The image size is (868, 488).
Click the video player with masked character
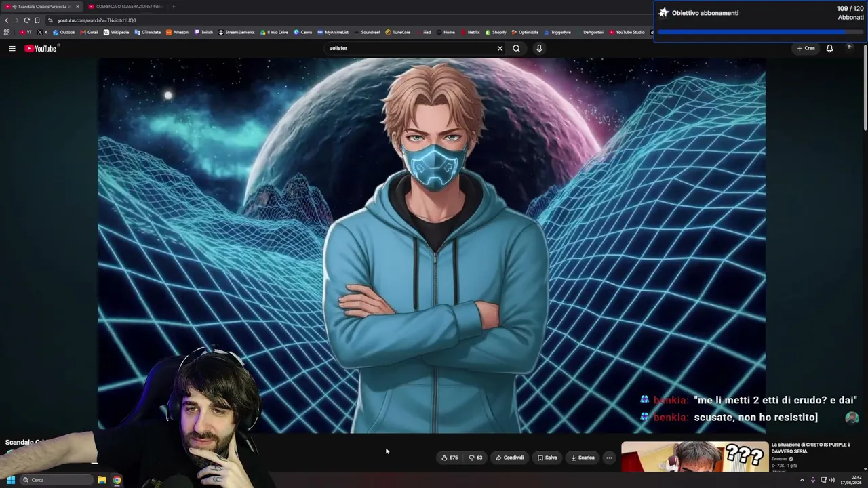[x=431, y=245]
